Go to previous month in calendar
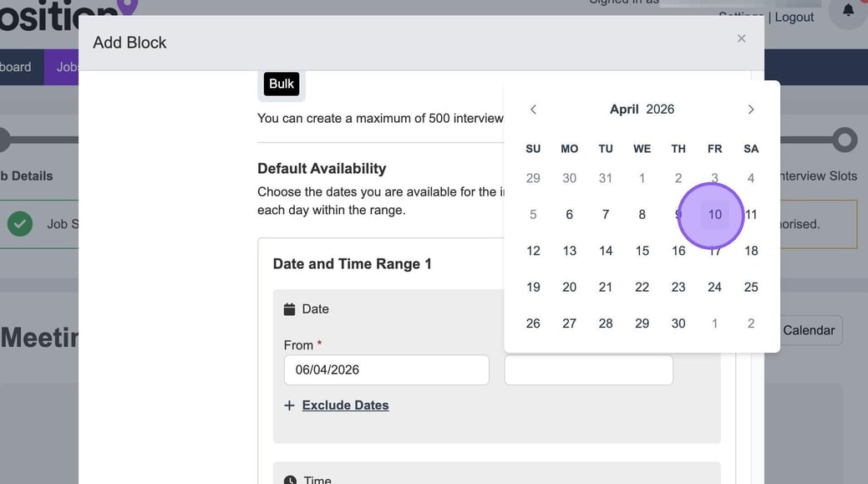The image size is (868, 484). pos(533,110)
